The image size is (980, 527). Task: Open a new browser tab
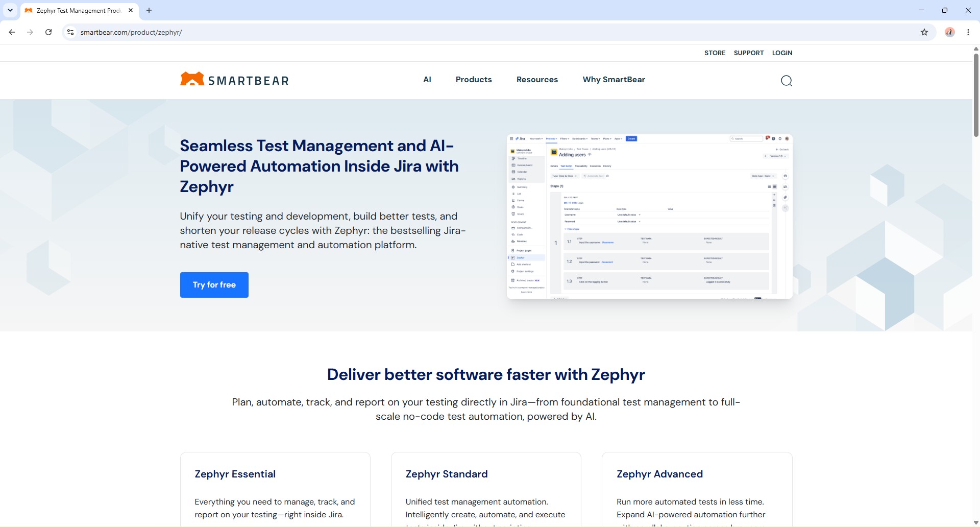149,10
